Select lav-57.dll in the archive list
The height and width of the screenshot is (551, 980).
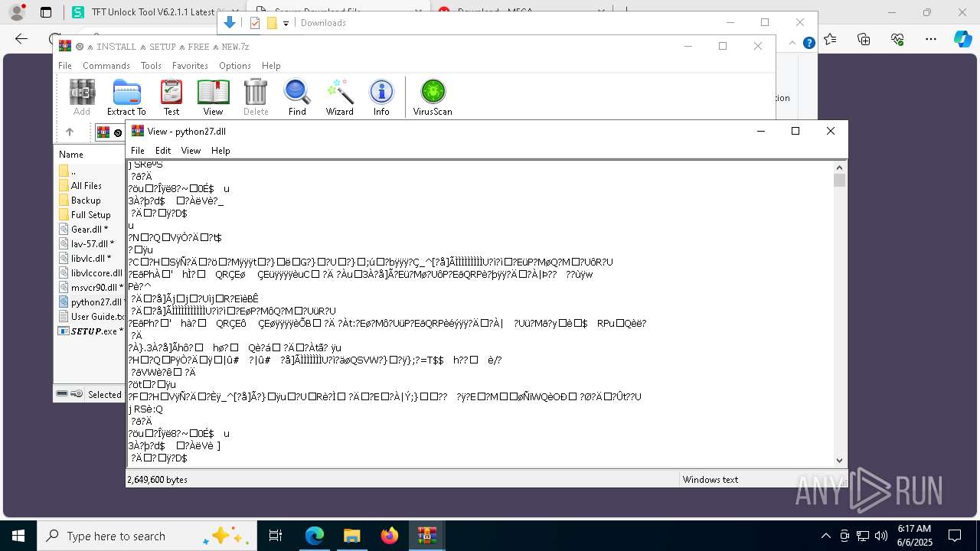point(87,244)
